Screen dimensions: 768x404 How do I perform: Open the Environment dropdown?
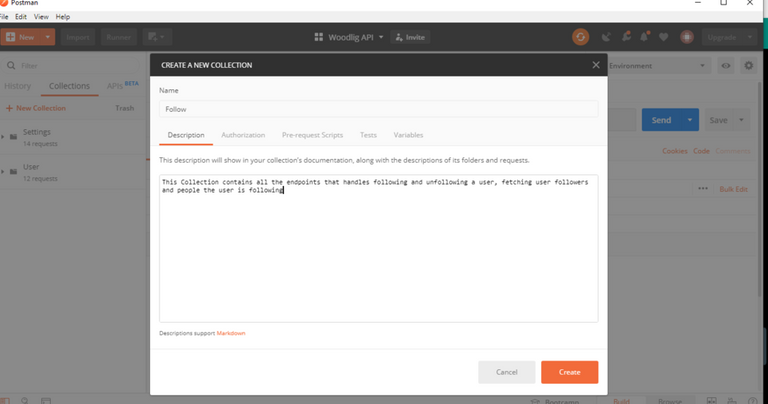click(659, 66)
